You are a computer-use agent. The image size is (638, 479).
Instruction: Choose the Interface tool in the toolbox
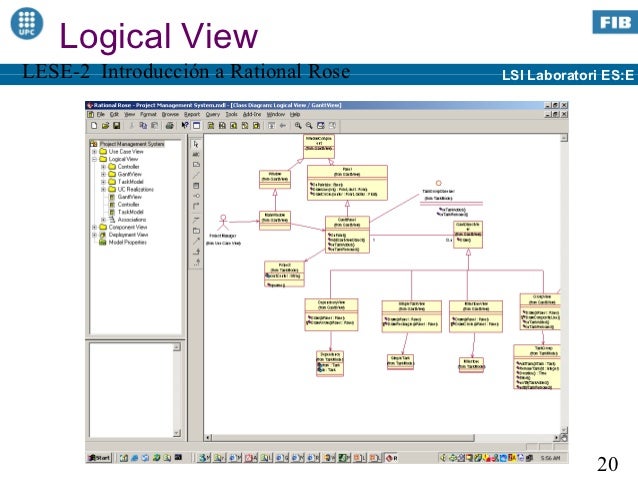[x=196, y=196]
